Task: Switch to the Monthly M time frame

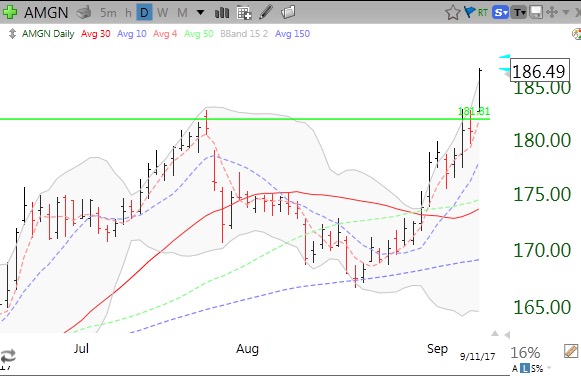Action: (x=182, y=13)
